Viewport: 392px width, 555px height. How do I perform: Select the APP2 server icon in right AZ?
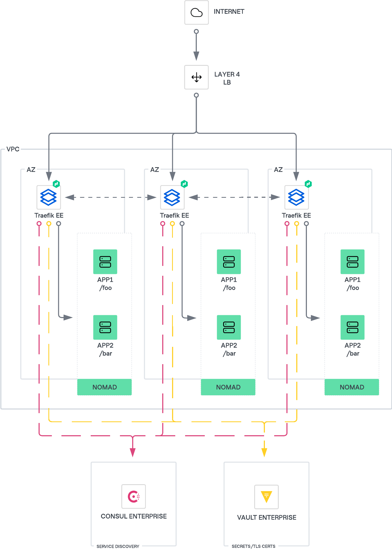[353, 327]
